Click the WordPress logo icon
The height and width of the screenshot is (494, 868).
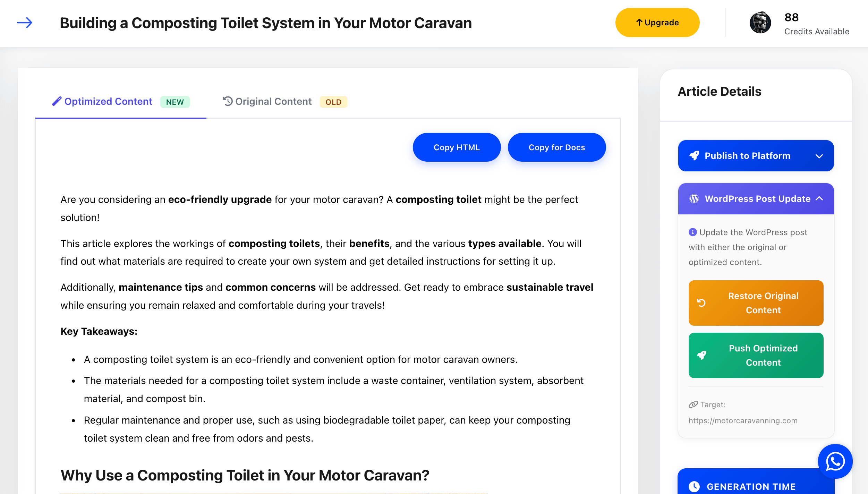pyautogui.click(x=694, y=199)
